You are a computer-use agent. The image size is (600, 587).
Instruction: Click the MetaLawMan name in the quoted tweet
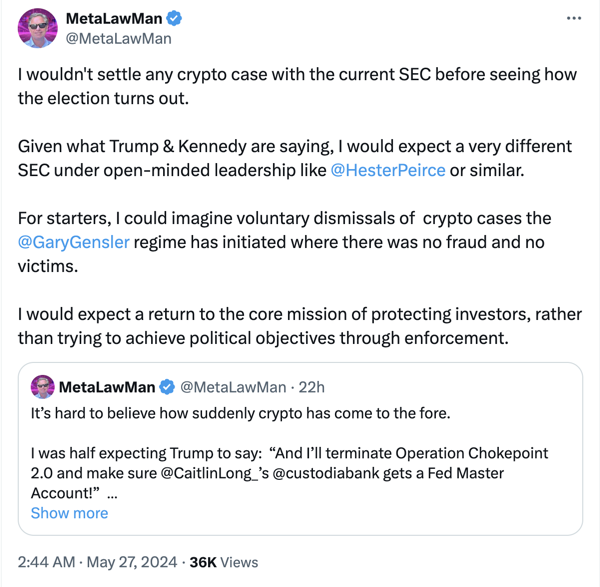pos(107,387)
